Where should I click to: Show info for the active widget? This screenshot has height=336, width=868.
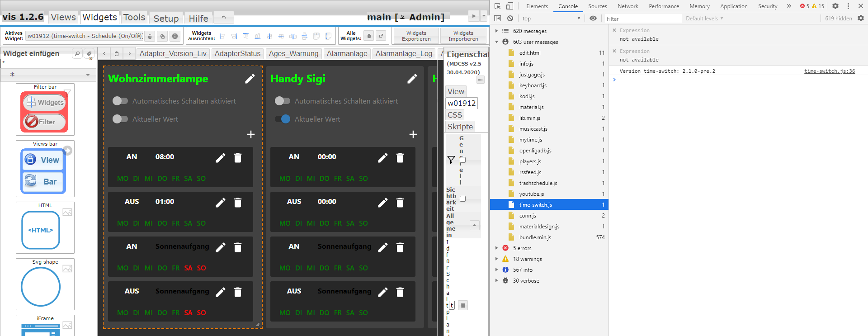[175, 36]
